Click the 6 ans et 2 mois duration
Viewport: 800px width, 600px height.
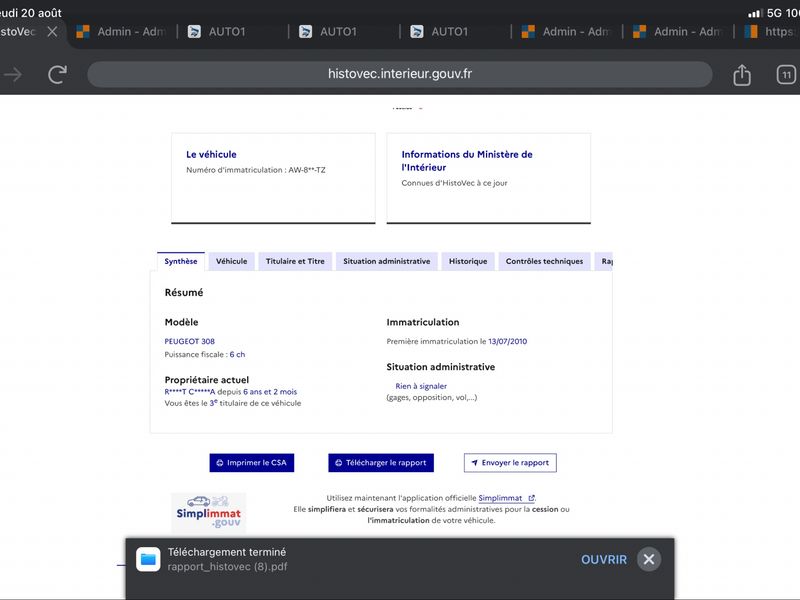(x=270, y=392)
